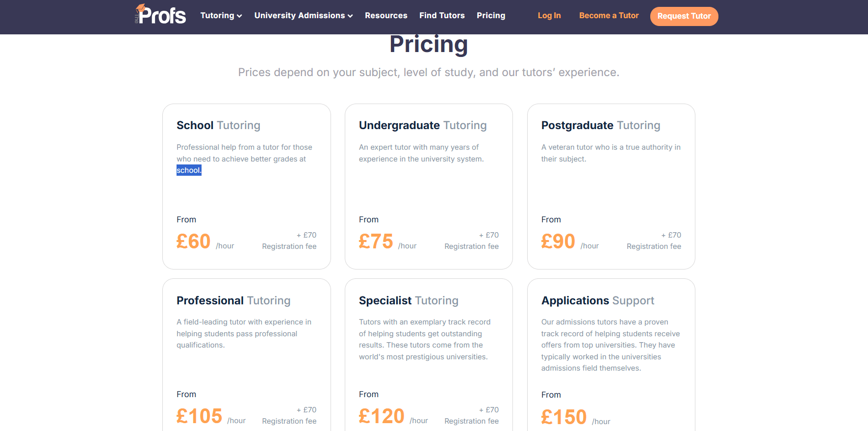Image resolution: width=868 pixels, height=431 pixels.
Task: Click the Applications Support card heading
Action: (x=598, y=300)
